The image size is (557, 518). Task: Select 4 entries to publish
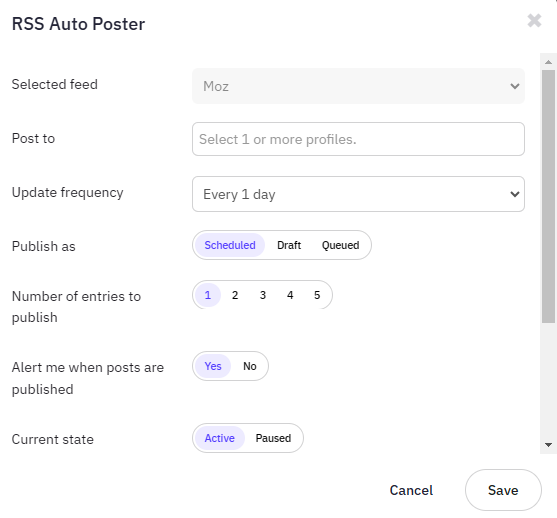pos(290,295)
